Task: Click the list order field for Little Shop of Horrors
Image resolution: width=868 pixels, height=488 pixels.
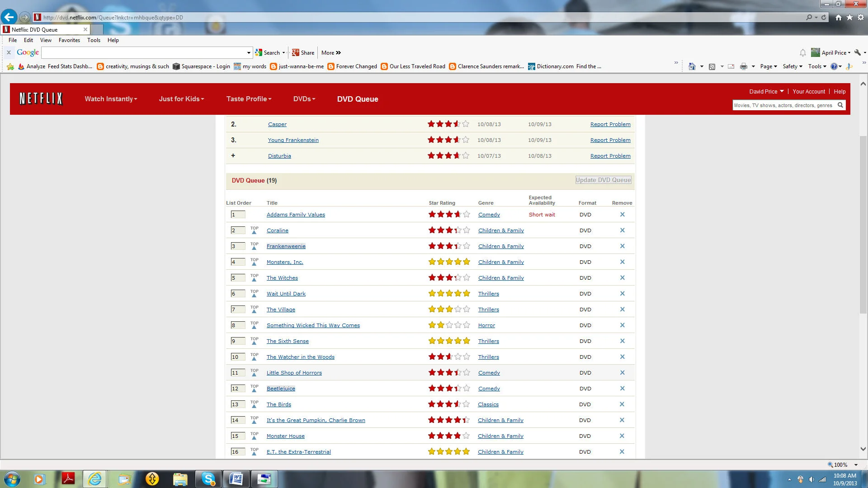Action: pos(238,373)
